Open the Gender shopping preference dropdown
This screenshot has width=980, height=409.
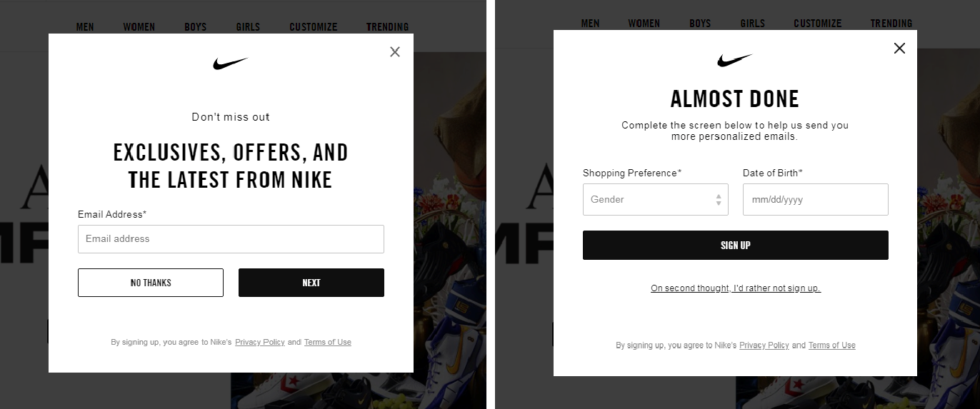click(x=647, y=200)
